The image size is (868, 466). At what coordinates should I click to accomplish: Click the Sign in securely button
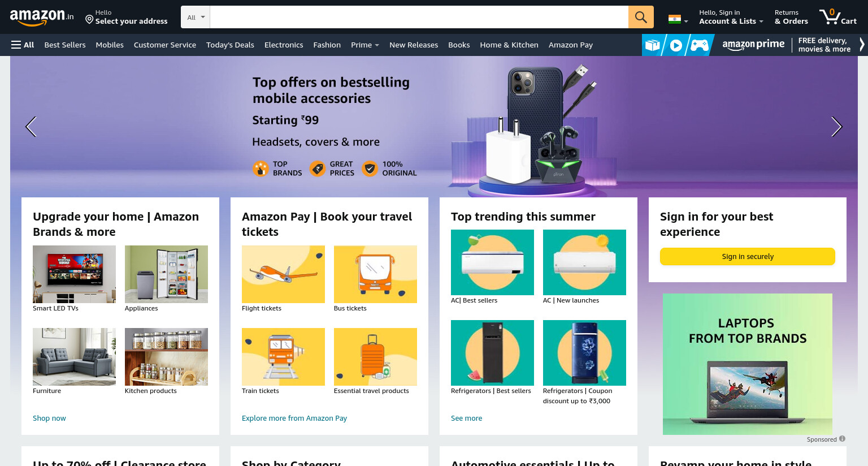[748, 256]
